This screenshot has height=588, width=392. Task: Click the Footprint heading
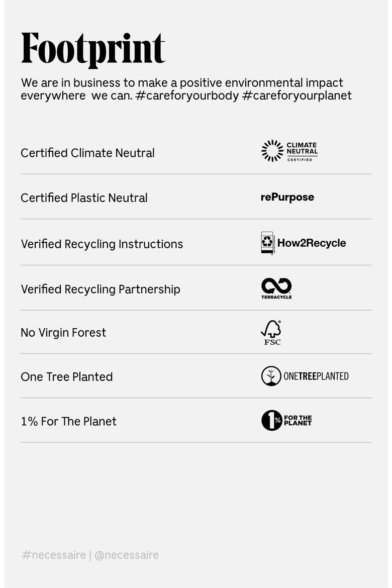pyautogui.click(x=93, y=49)
